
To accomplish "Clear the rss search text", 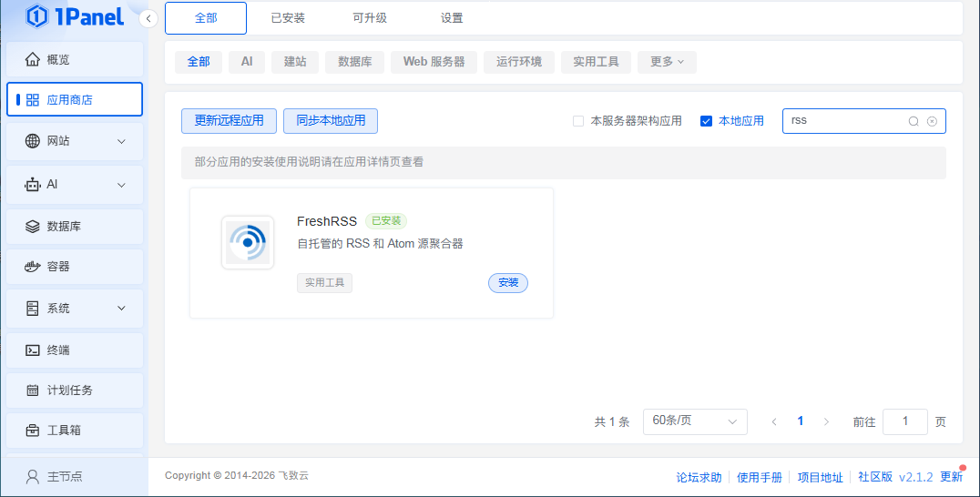I will coord(932,121).
